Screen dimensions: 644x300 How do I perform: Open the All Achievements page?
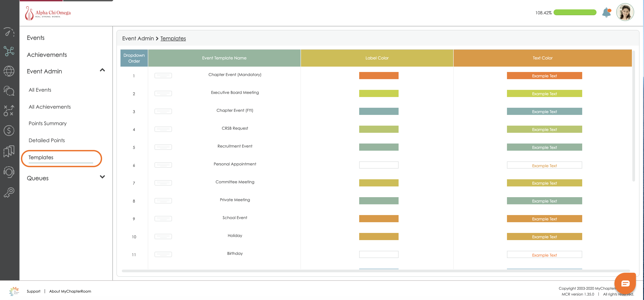point(49,107)
